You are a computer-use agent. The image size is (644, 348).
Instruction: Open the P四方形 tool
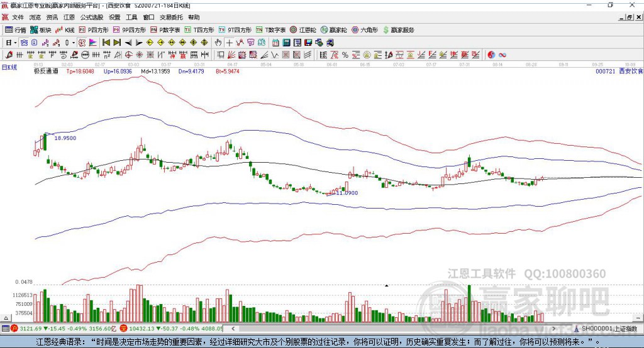coord(94,30)
